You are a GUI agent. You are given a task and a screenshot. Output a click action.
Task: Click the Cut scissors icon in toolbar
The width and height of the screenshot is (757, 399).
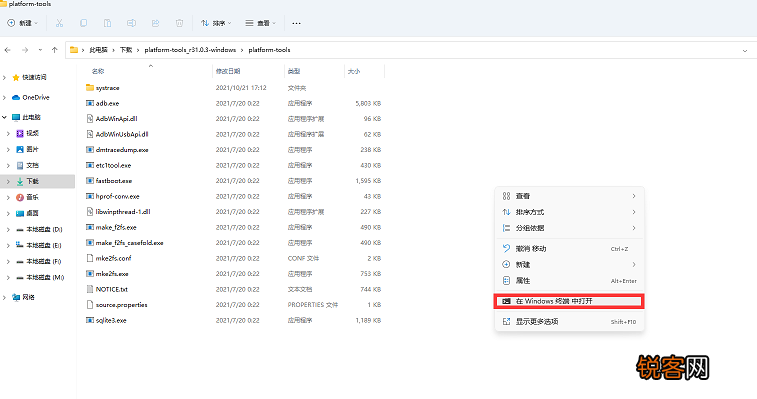pyautogui.click(x=59, y=23)
